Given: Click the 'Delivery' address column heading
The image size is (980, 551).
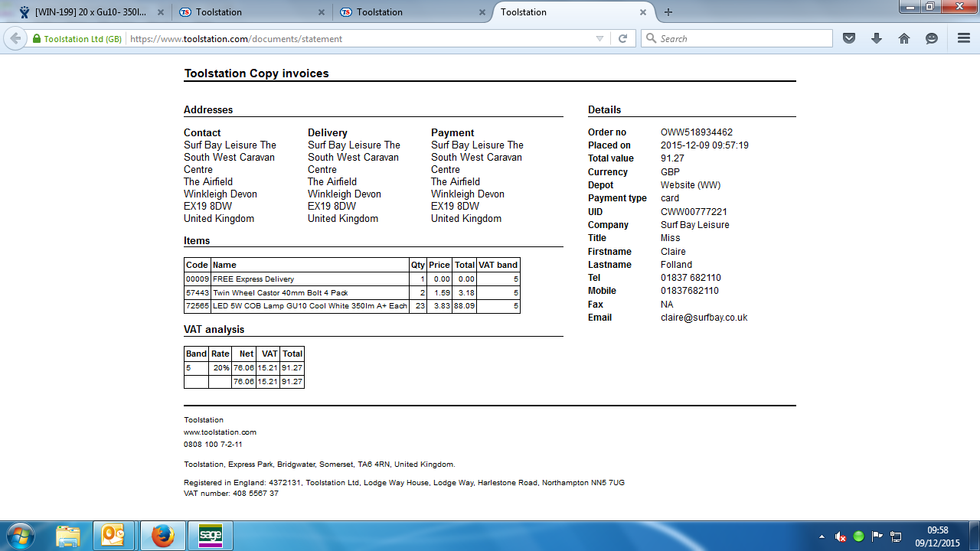Looking at the screenshot, I should (328, 132).
